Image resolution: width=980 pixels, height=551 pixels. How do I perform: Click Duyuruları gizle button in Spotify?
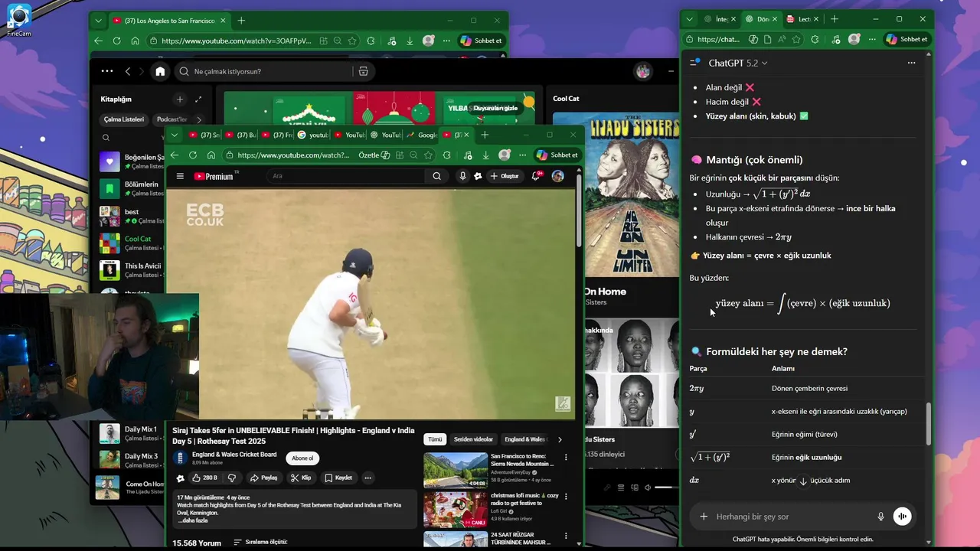point(495,108)
